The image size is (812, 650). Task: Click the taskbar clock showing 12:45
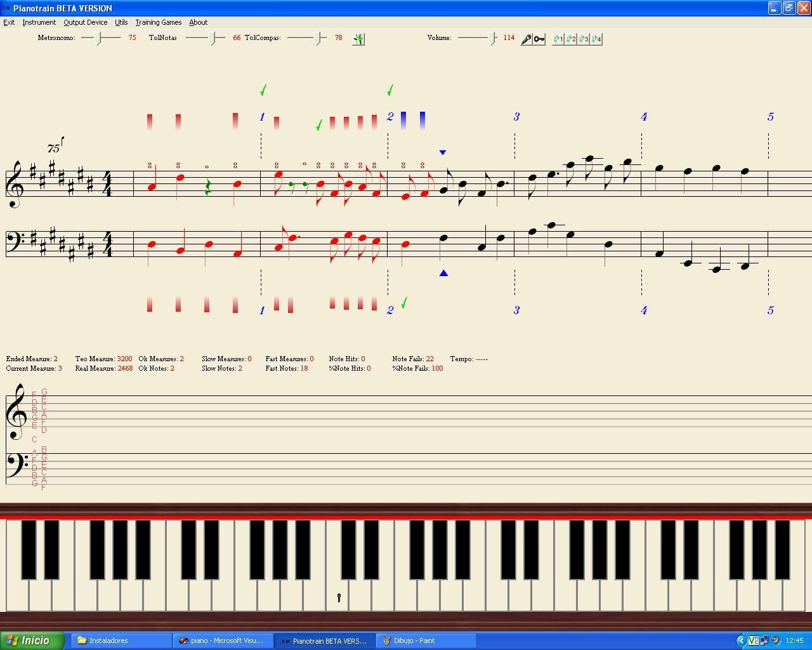(794, 640)
